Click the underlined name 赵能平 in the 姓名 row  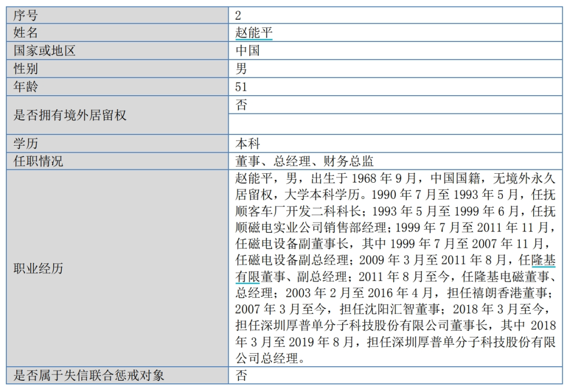[254, 33]
